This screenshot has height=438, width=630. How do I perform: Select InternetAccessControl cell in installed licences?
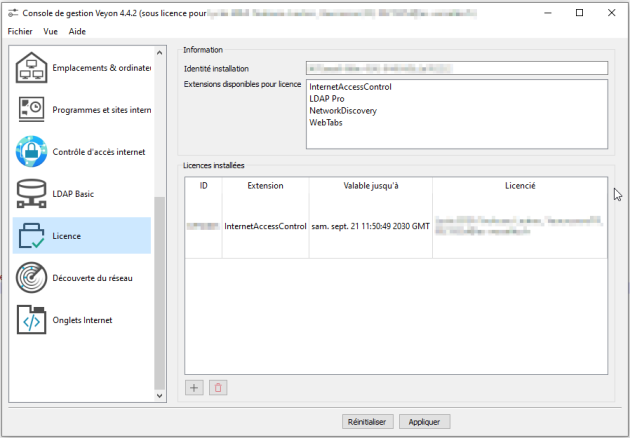pyautogui.click(x=265, y=226)
